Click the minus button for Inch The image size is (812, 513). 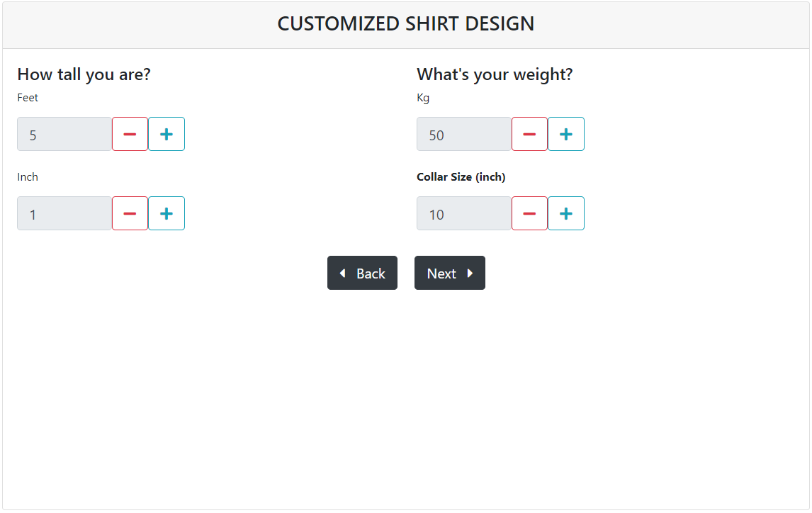tap(130, 213)
